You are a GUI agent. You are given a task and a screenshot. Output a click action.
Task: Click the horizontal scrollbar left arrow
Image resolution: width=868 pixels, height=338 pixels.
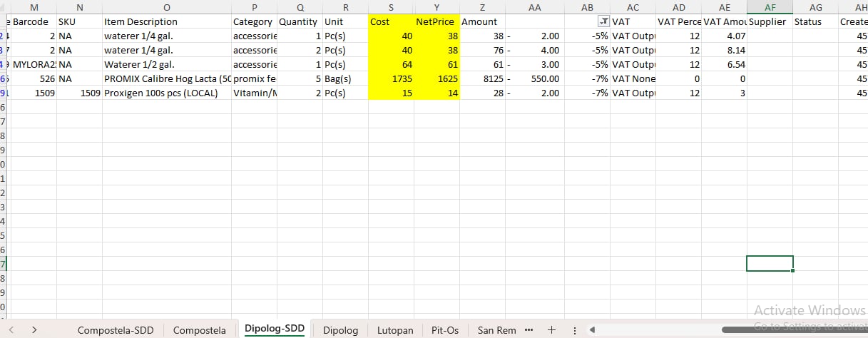[592, 330]
